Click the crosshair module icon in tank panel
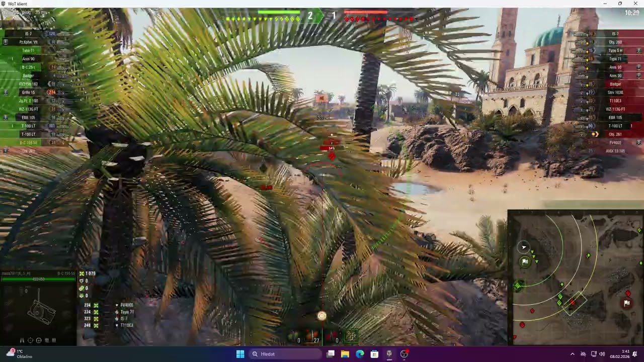Image resolution: width=644 pixels, height=362 pixels. click(x=30, y=340)
